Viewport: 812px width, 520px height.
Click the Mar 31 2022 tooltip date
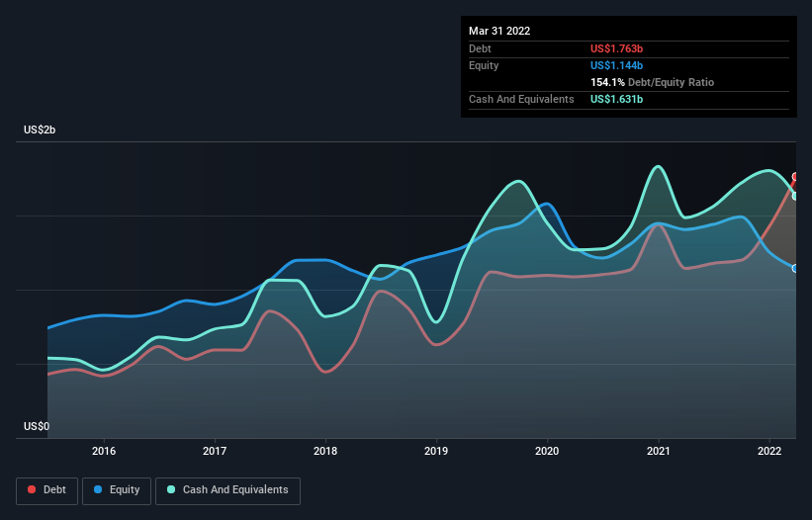499,31
